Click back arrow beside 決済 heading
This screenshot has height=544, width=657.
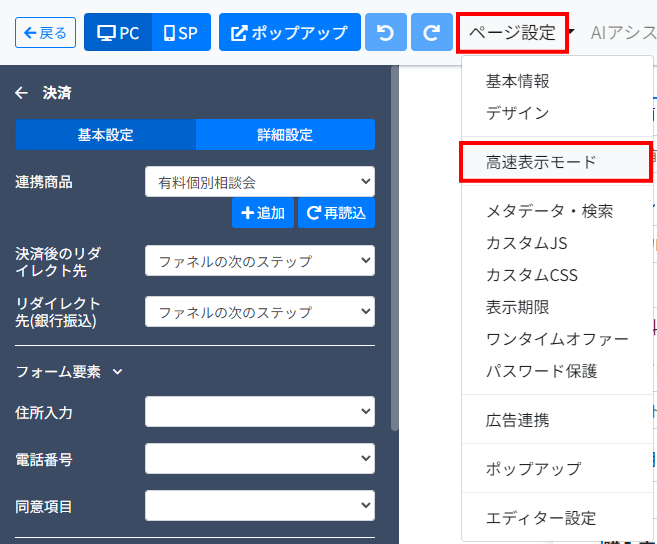tap(21, 93)
